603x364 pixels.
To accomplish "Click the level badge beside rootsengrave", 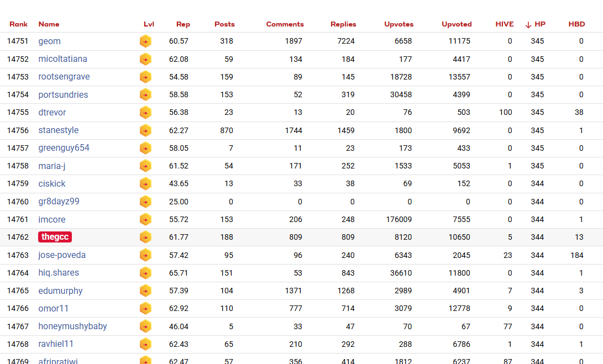I will tap(145, 77).
